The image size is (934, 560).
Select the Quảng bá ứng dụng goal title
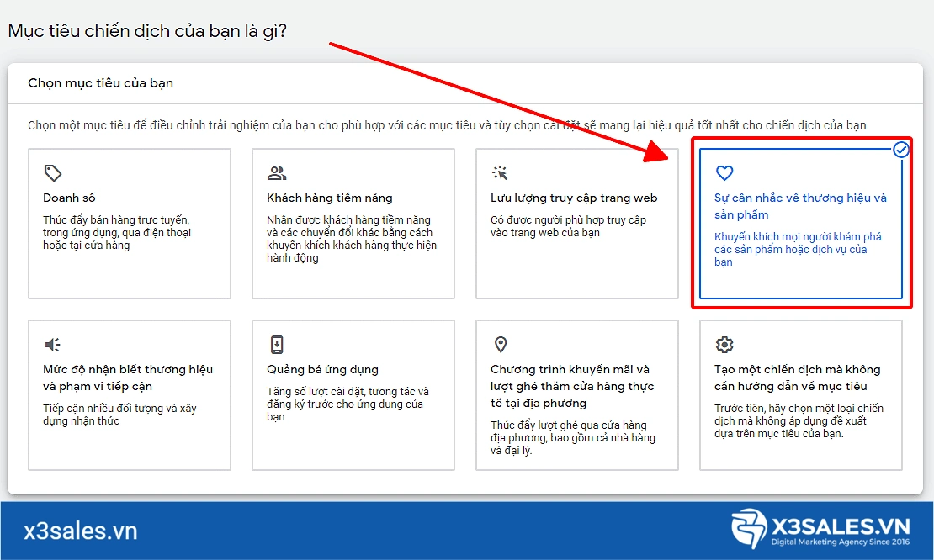coord(322,370)
